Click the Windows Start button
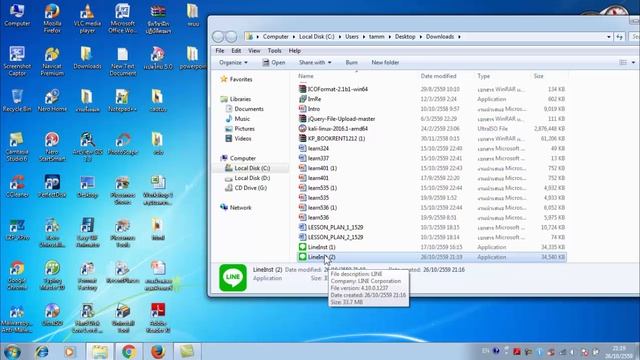This screenshot has width=640, height=360. point(12,351)
